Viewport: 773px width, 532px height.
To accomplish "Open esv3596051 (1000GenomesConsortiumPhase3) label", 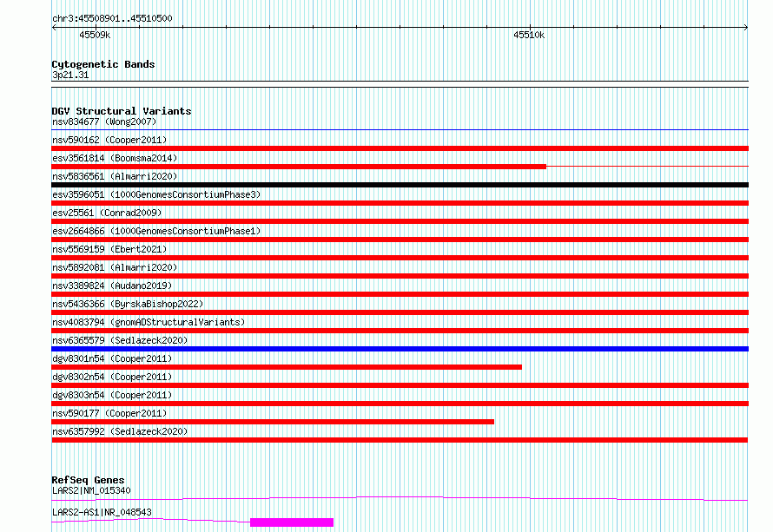I will click(156, 194).
